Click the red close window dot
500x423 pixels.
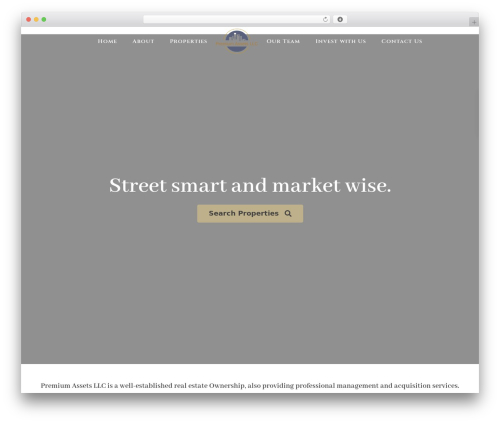[29, 20]
